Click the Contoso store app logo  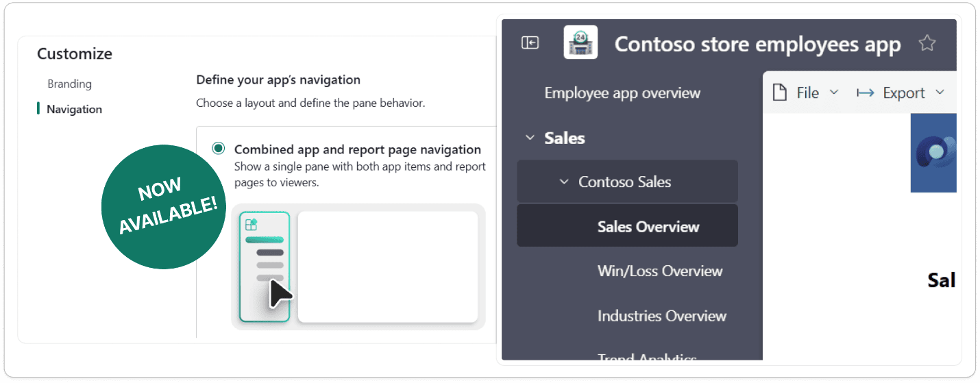point(580,43)
